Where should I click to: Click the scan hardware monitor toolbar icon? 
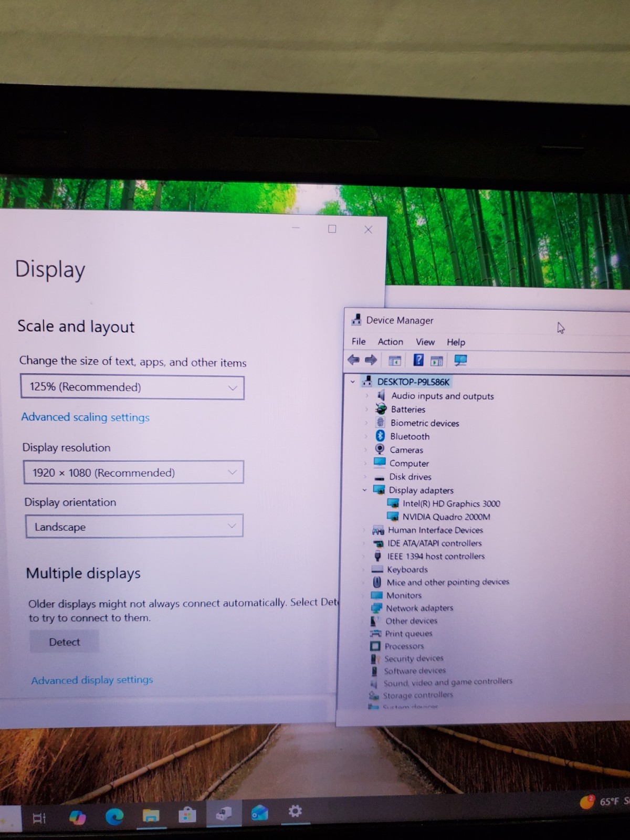coord(460,361)
